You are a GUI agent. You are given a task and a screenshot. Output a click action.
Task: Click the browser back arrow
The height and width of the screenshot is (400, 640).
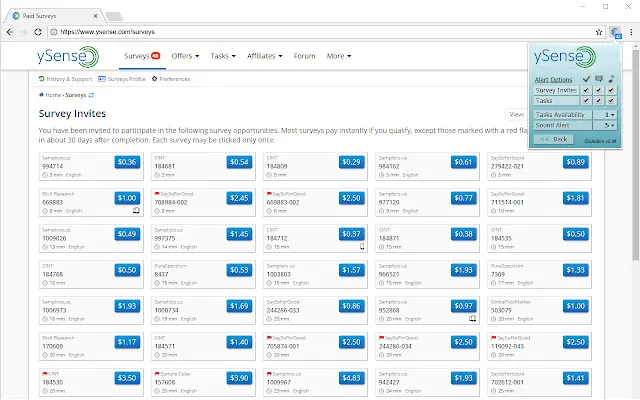coord(11,32)
